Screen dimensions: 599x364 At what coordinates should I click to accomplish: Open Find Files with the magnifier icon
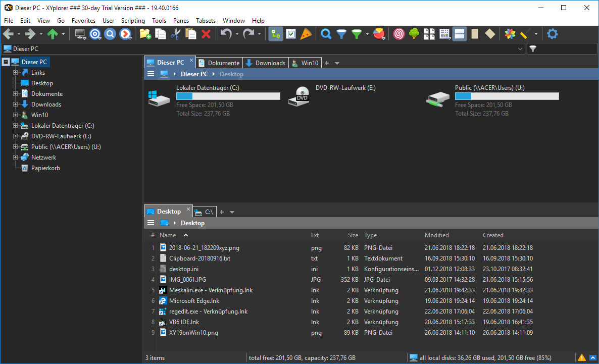click(x=326, y=34)
